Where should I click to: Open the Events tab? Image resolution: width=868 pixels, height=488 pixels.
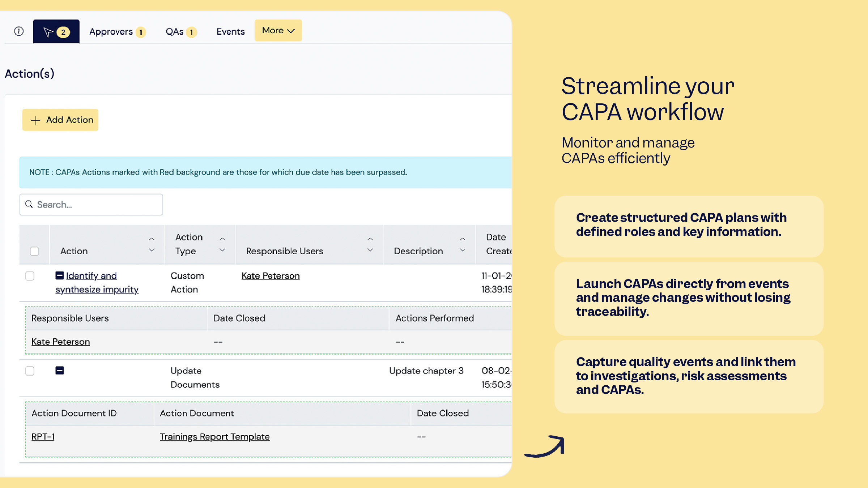pos(230,32)
